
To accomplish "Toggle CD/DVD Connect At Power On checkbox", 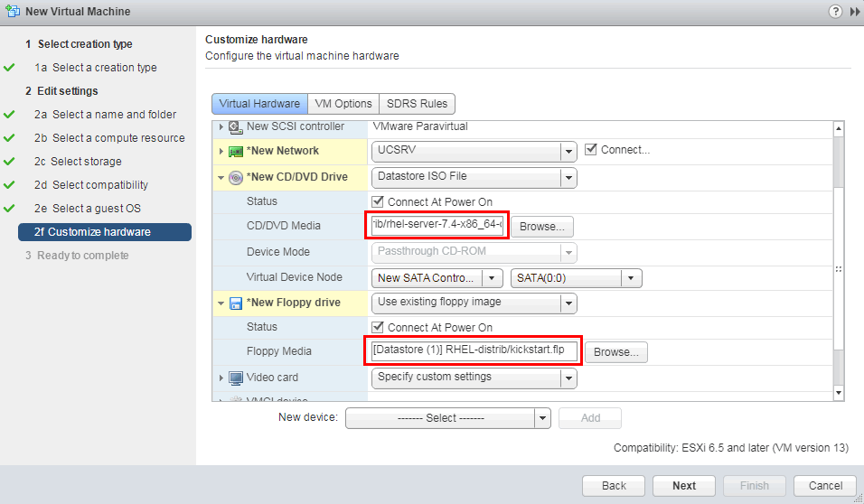I will (x=378, y=201).
